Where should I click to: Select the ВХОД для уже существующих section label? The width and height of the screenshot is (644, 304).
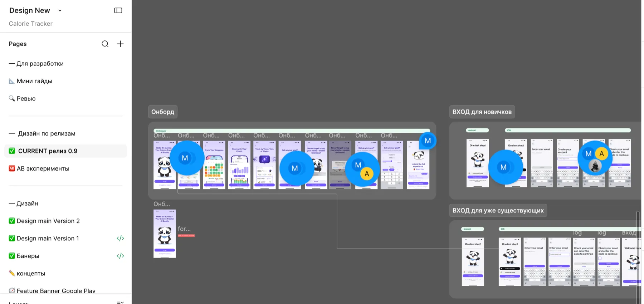pos(498,210)
